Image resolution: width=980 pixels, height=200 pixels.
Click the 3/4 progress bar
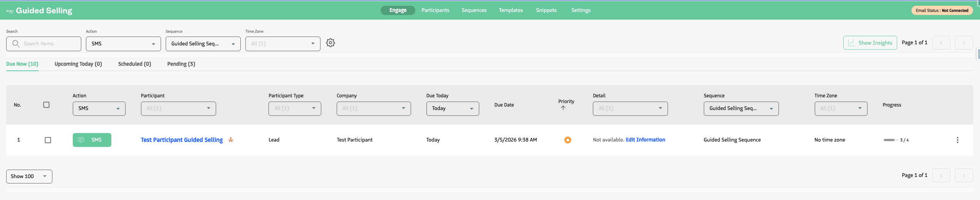pos(890,140)
